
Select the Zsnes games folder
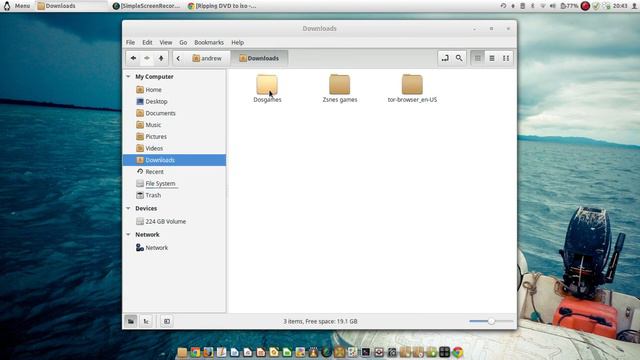[x=340, y=88]
